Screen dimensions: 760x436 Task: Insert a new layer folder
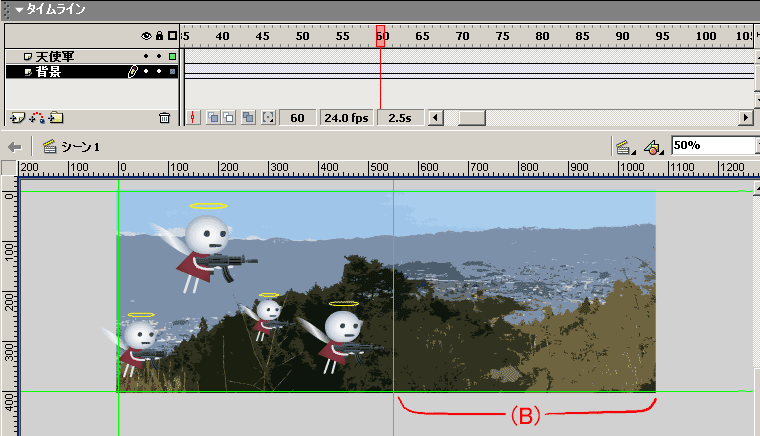56,117
